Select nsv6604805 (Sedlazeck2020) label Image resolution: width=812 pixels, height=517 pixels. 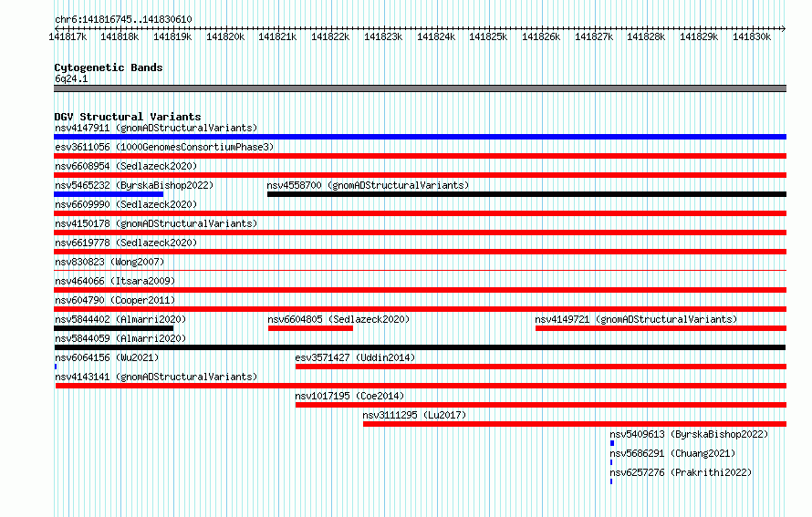(338, 319)
